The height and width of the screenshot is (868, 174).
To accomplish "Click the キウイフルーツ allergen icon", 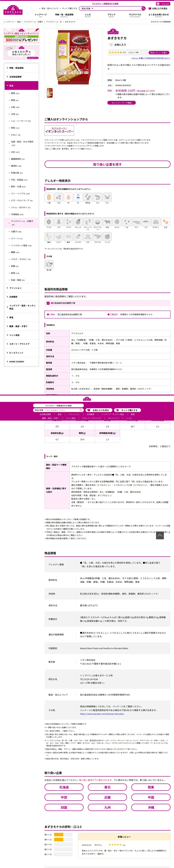I will click(97, 222).
